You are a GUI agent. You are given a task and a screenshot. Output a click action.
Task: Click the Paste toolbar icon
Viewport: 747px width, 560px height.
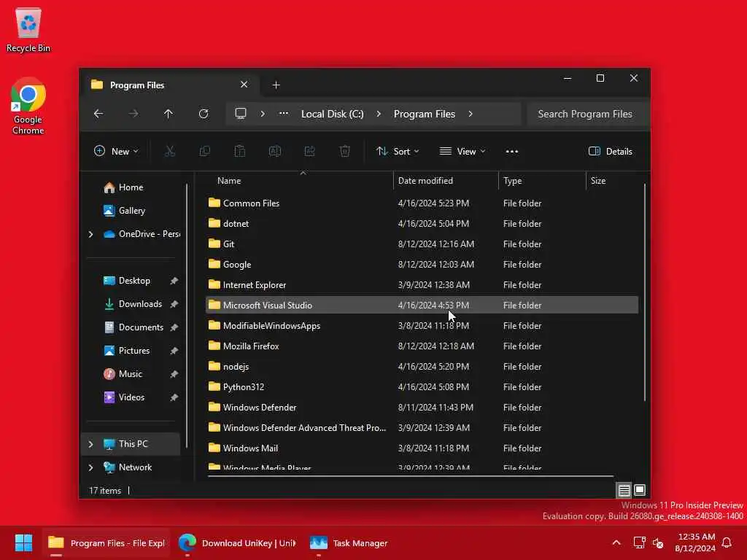pyautogui.click(x=239, y=152)
